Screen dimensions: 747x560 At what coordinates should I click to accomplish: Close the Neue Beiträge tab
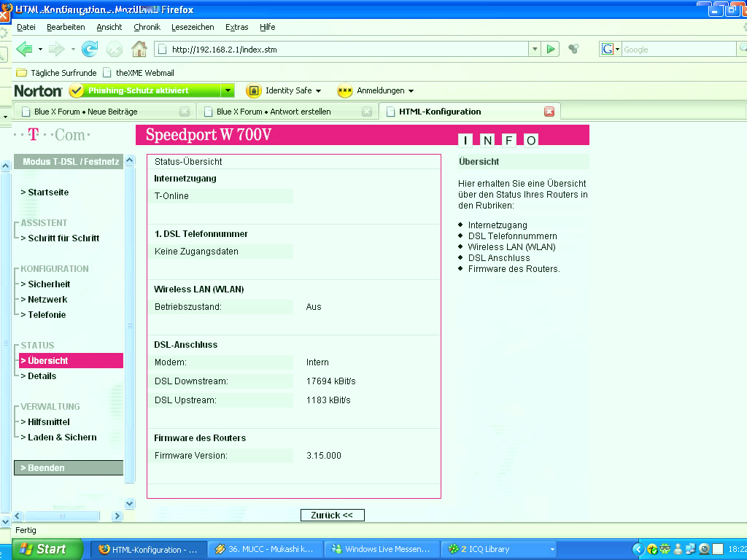pyautogui.click(x=185, y=112)
